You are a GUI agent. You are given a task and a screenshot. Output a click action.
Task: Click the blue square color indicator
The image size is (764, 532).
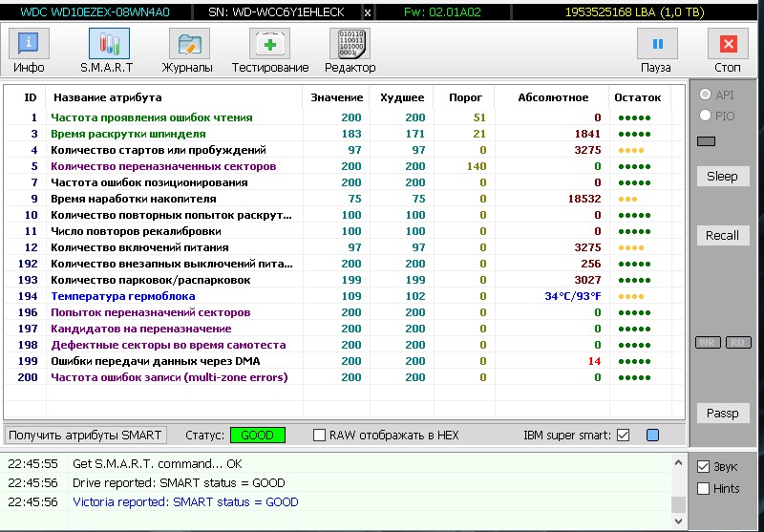click(652, 436)
